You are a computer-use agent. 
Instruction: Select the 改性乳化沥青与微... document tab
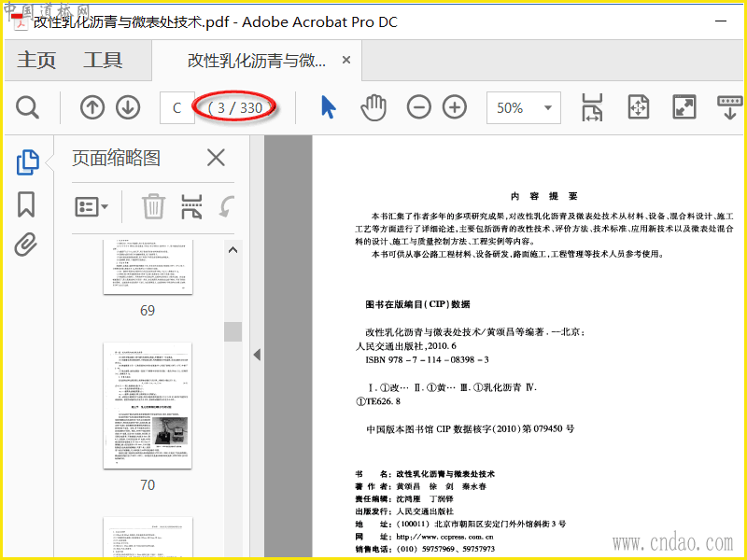point(257,61)
